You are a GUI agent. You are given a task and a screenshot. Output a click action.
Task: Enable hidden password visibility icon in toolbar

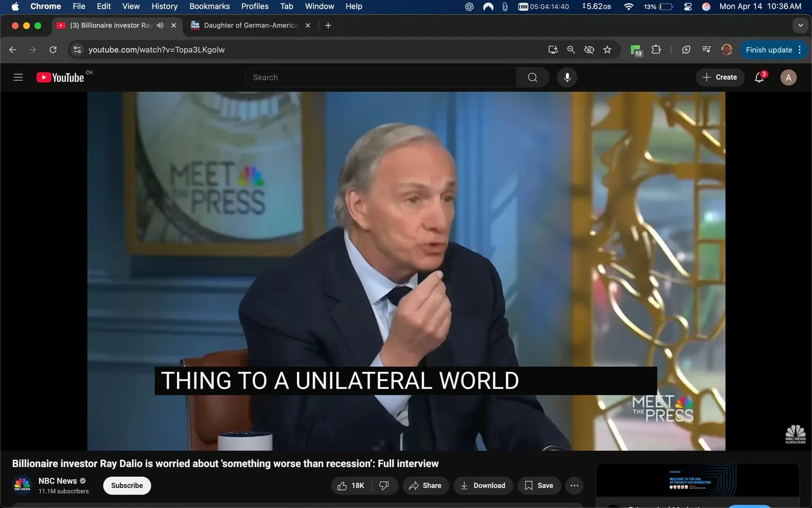pos(588,49)
